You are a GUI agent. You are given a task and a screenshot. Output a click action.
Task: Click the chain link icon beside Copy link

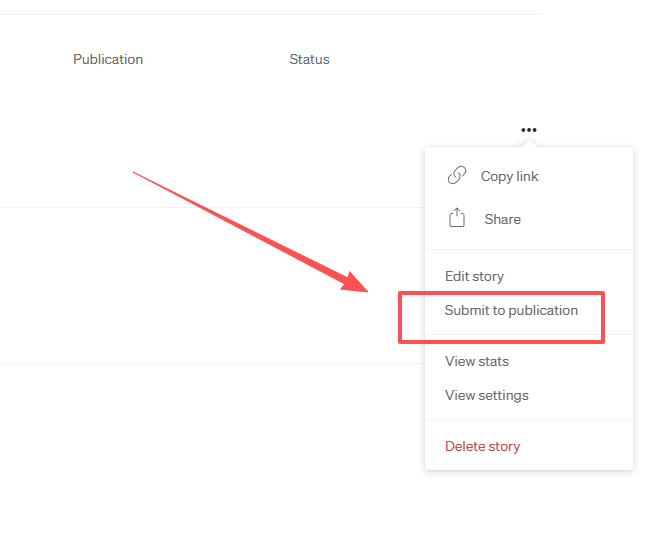pos(456,176)
